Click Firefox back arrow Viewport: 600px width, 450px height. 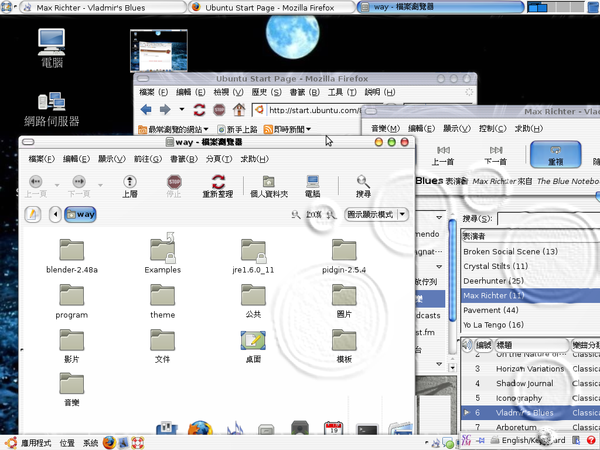click(x=146, y=110)
